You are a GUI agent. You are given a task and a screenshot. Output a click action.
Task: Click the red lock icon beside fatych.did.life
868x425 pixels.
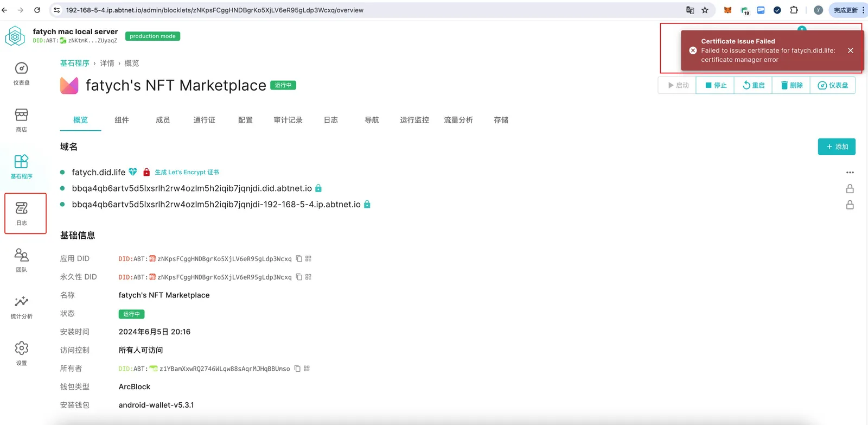pos(146,172)
